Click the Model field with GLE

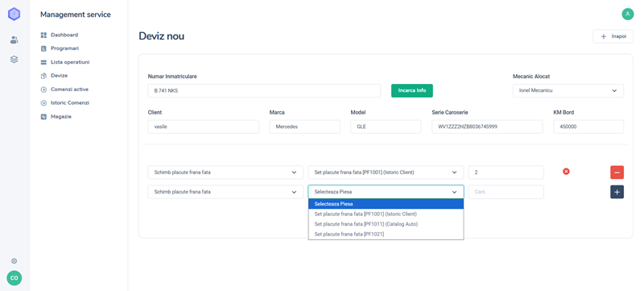pyautogui.click(x=386, y=127)
